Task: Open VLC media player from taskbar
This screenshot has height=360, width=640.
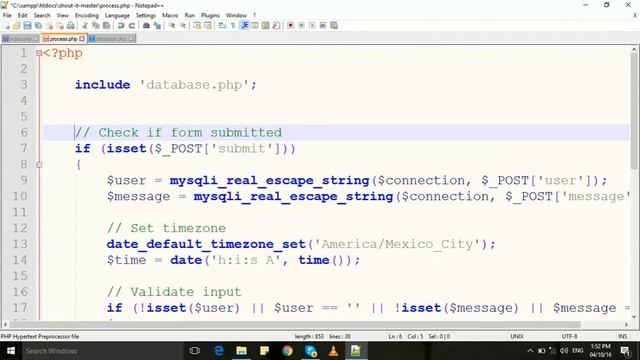Action: (333, 351)
